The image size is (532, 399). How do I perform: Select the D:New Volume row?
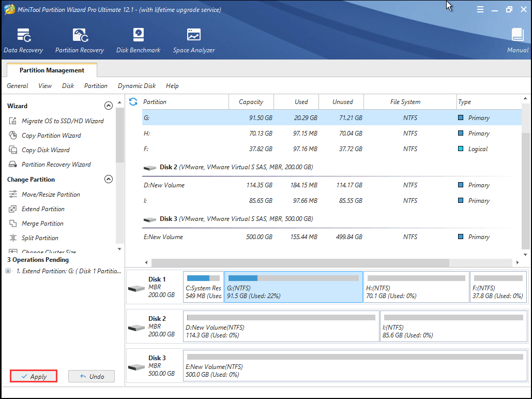331,185
